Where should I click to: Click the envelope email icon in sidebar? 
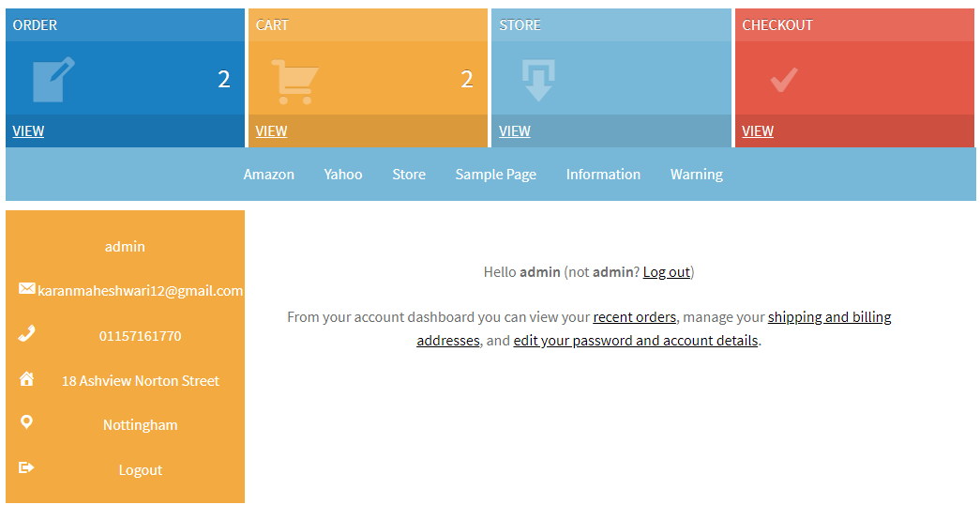pos(27,288)
